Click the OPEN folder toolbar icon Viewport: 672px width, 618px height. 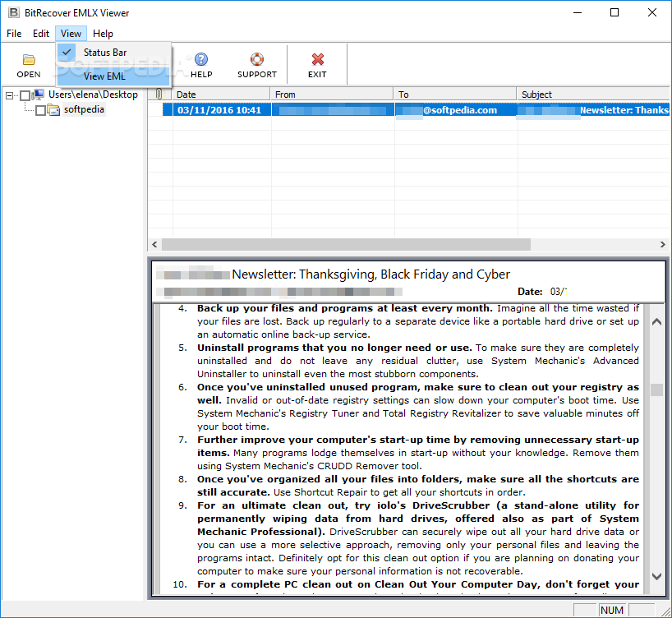(x=29, y=59)
